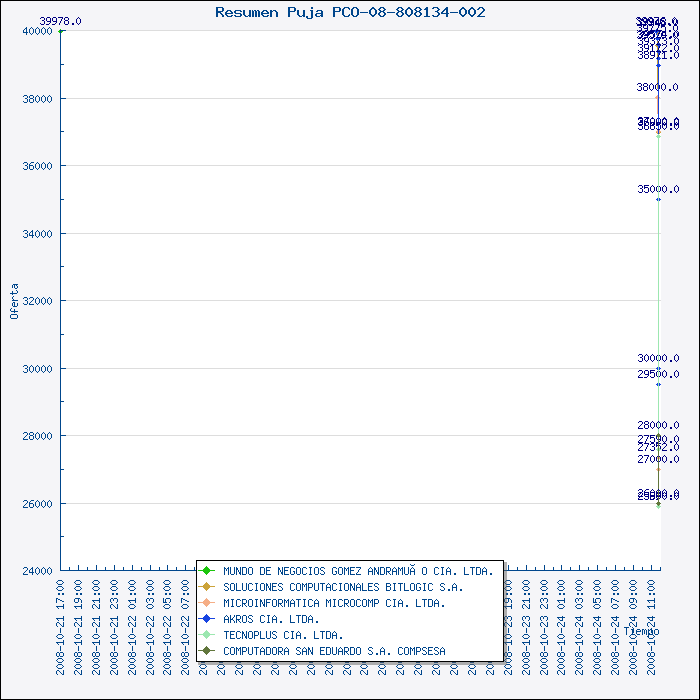This screenshot has height=700, width=700.
Task: Click the green MUNDO DE NEGOCIOS legend marker
Action: click(x=207, y=571)
